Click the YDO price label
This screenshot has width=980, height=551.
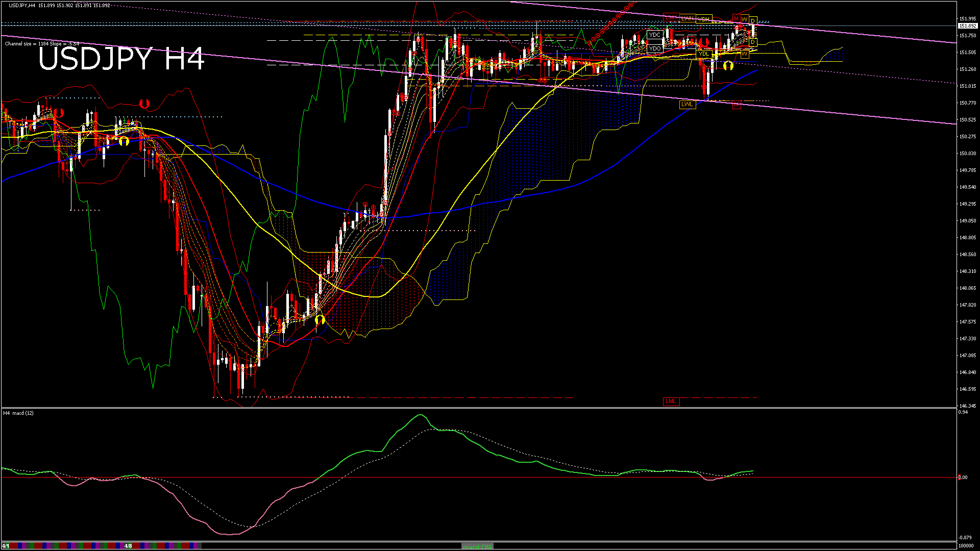coord(655,48)
